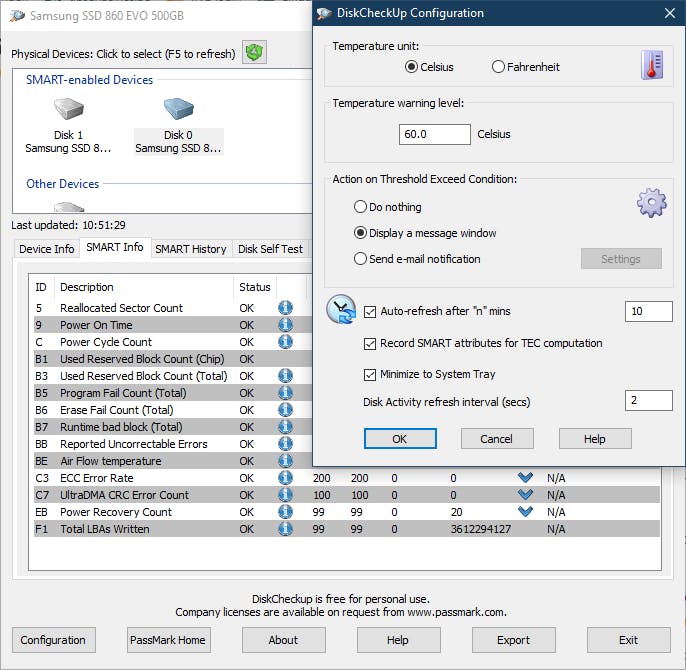Click the green refresh devices shield icon

(x=254, y=53)
